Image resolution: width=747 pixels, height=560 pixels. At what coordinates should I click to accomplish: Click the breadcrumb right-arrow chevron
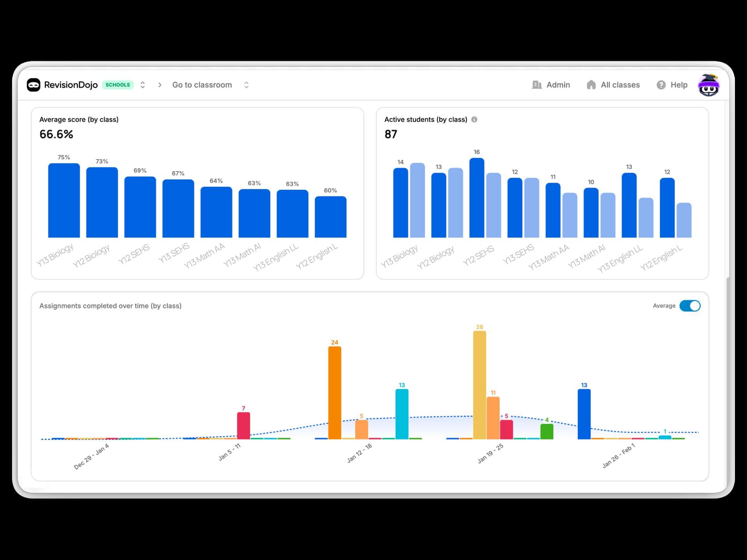click(x=160, y=85)
